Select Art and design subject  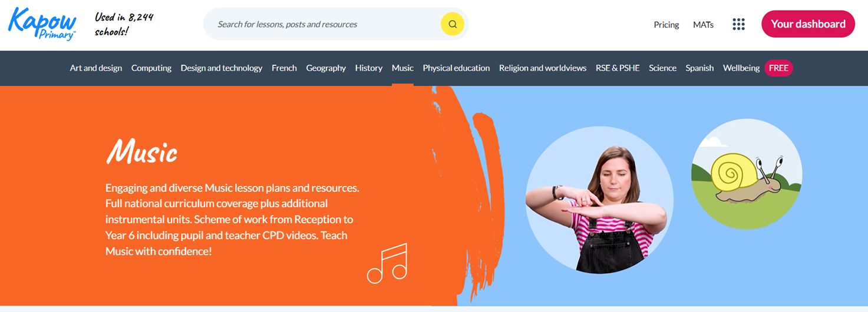96,68
